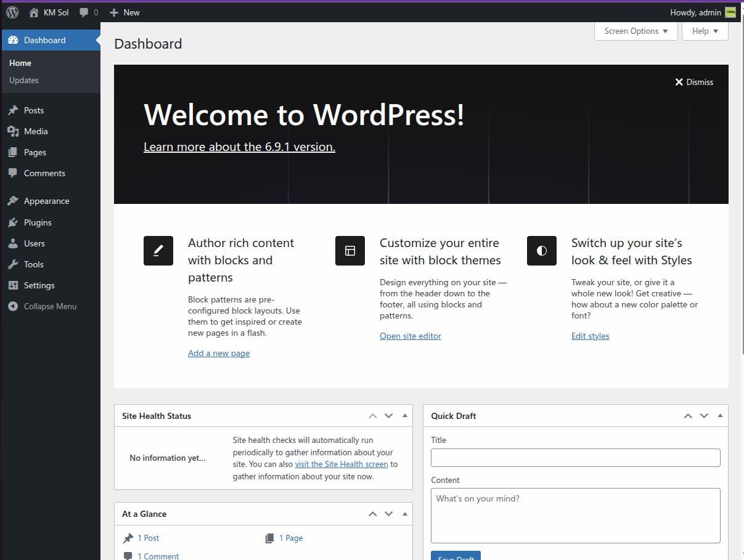
Task: Collapse the admin menu with its arrow icon
Action: coord(12,306)
